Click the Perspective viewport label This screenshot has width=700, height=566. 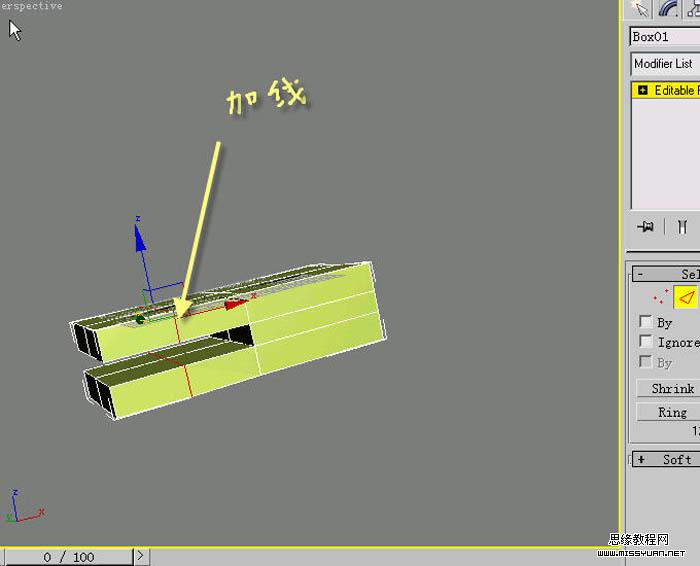[x=31, y=6]
